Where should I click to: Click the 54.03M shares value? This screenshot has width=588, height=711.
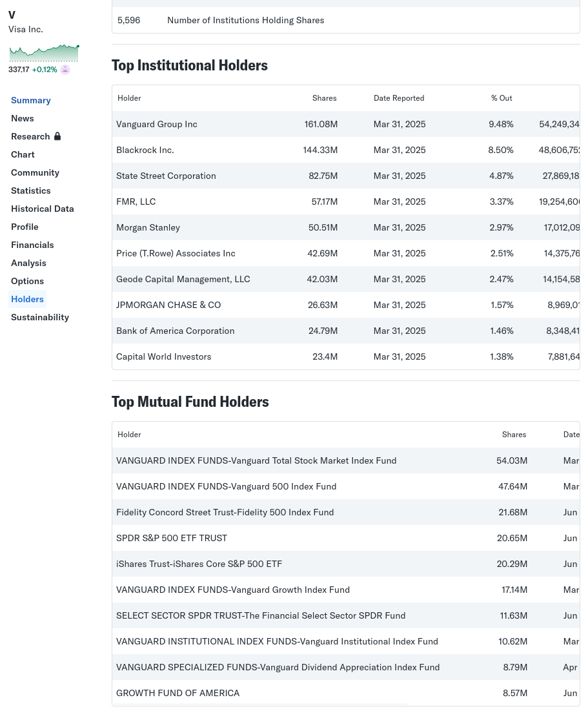coord(512,460)
